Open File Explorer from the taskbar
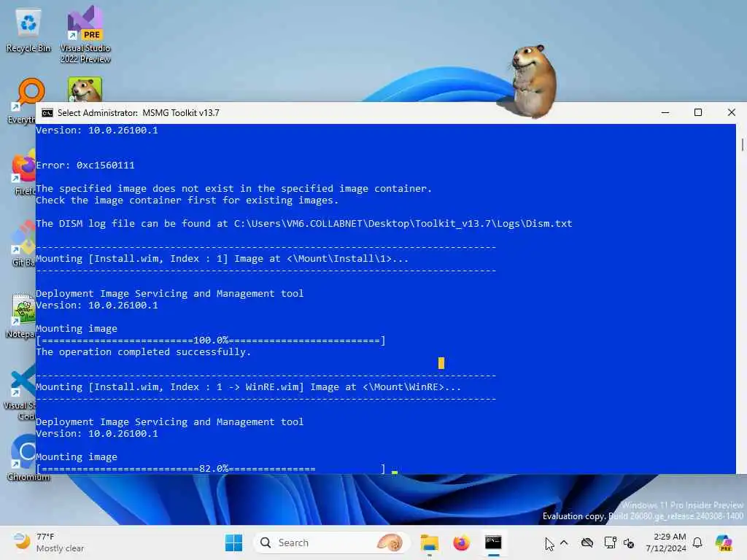 [x=429, y=542]
